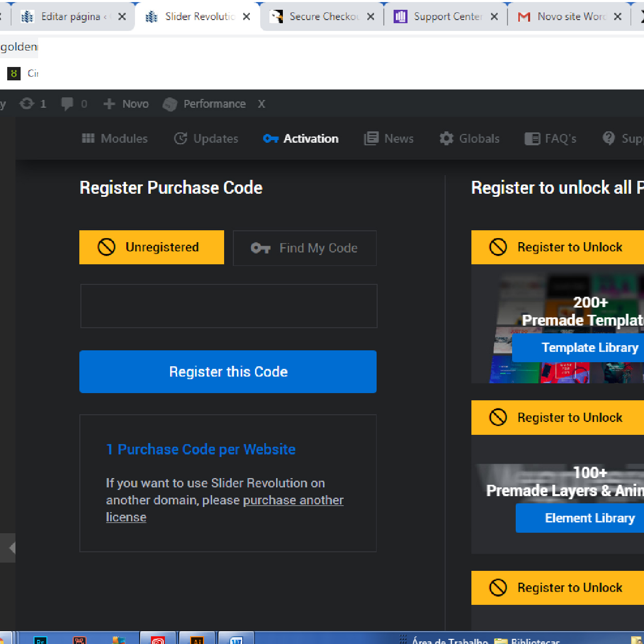The height and width of the screenshot is (644, 644).
Task: Click the Unregistered status button
Action: coord(151,247)
